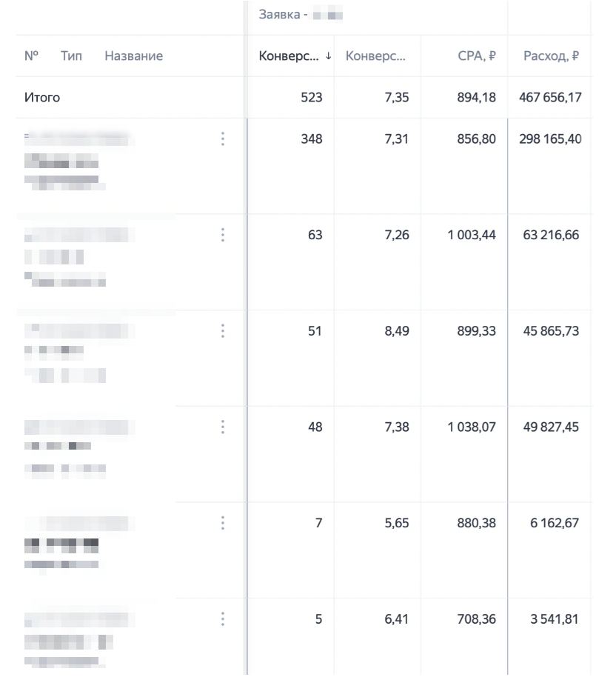Click the sort arrow beside the first Конверс… column
616x677 pixels.
coord(329,56)
